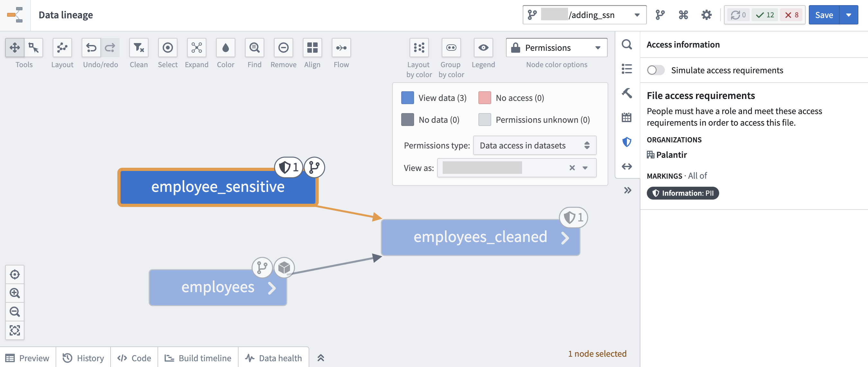Open the Layout tool

pyautogui.click(x=62, y=48)
